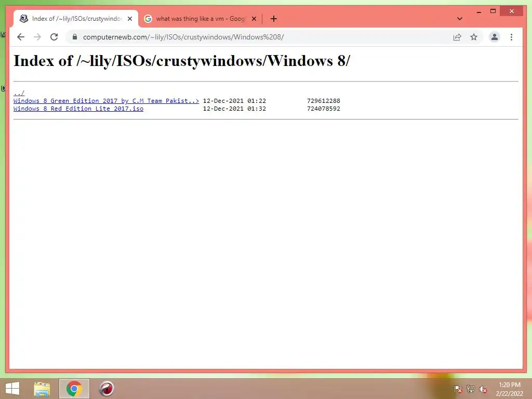
Task: Maximize the Chrome window
Action: pyautogui.click(x=493, y=11)
